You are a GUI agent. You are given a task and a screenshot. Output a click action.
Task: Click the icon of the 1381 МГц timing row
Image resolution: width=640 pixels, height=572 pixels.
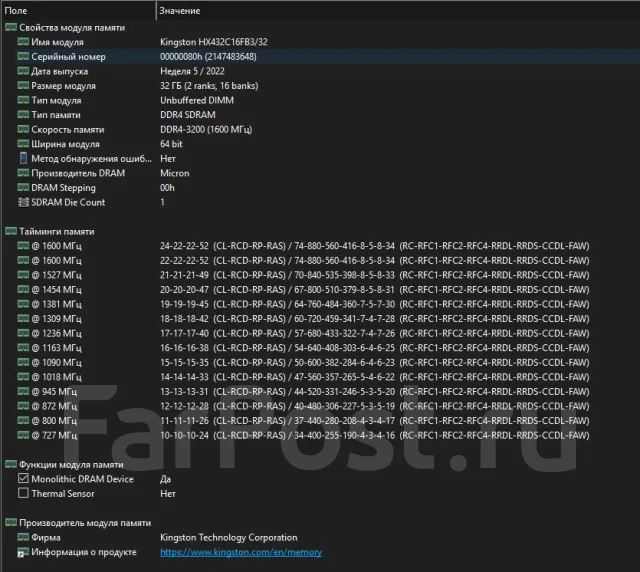[x=23, y=304]
